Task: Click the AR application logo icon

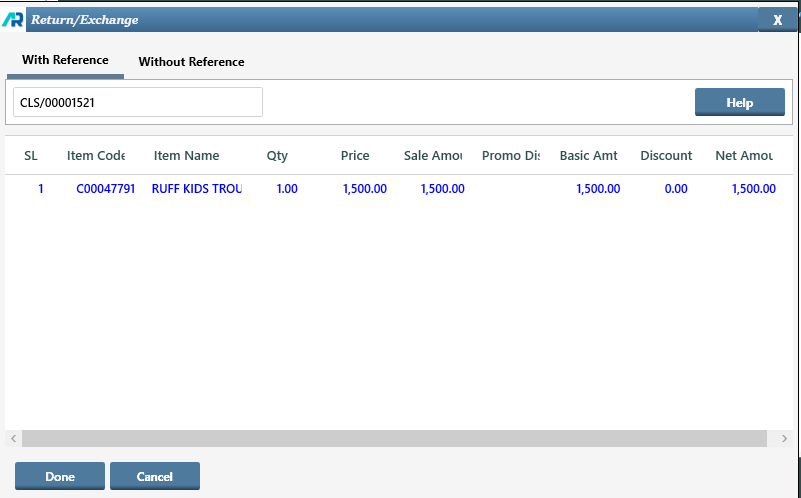Action: tap(13, 20)
